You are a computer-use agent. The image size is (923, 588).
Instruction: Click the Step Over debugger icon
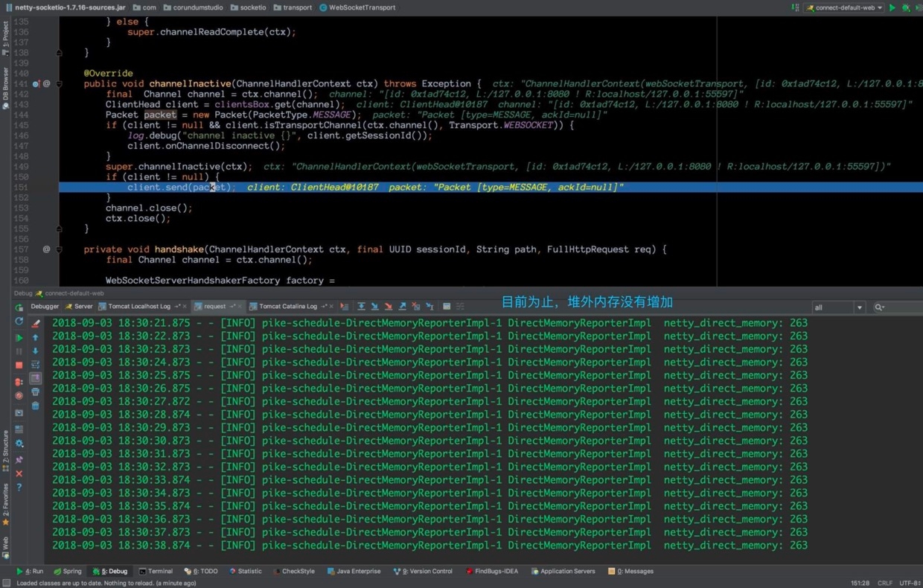[361, 307]
